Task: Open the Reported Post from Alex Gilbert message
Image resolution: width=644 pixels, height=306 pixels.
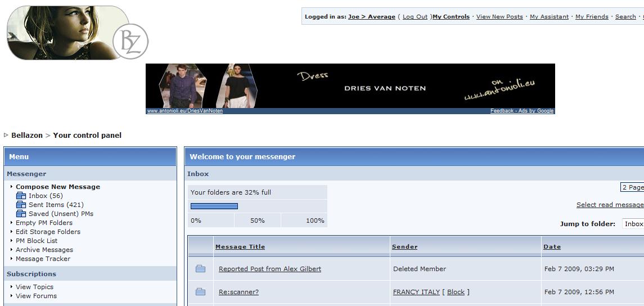Action: (x=270, y=269)
